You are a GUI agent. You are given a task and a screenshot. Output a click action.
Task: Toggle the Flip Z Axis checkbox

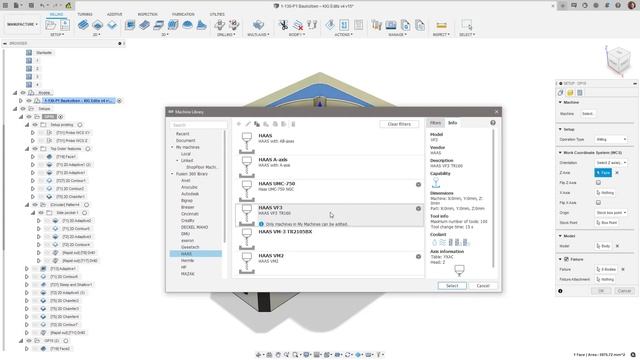point(598,182)
